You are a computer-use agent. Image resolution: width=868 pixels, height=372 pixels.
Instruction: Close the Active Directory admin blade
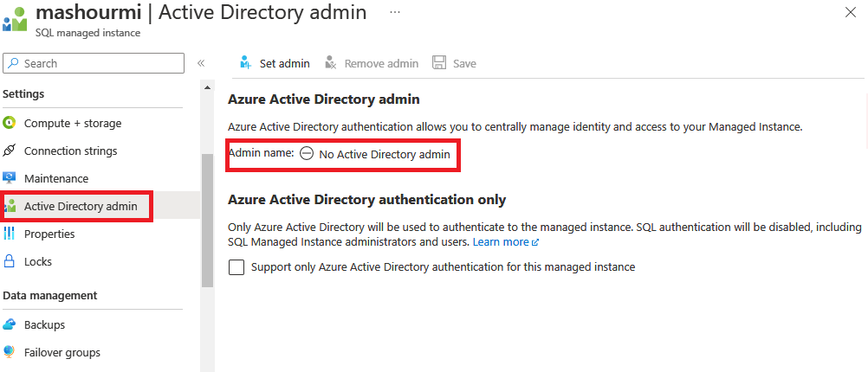[x=850, y=12]
